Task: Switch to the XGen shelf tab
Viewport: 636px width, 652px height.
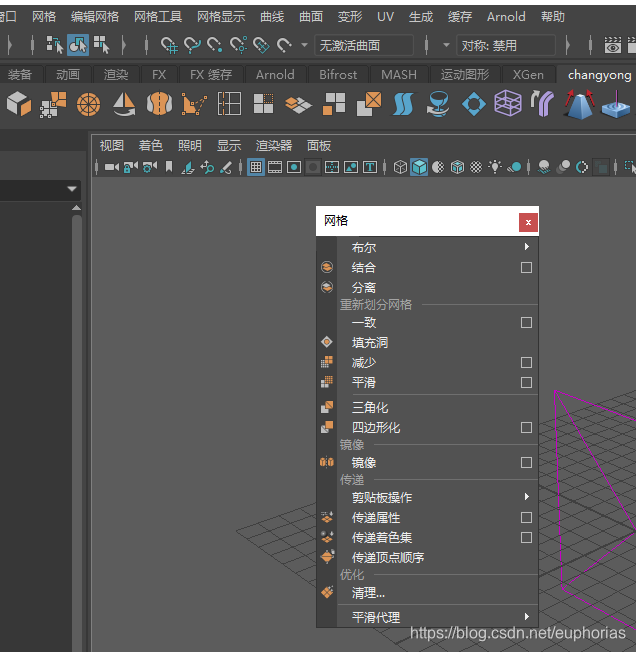Action: pyautogui.click(x=528, y=75)
